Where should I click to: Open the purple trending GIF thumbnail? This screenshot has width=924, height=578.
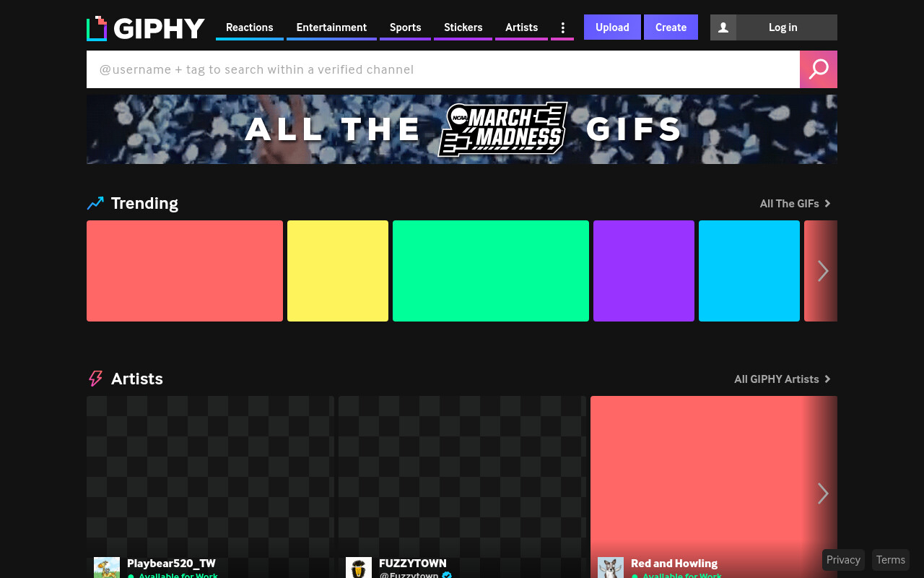click(x=644, y=271)
